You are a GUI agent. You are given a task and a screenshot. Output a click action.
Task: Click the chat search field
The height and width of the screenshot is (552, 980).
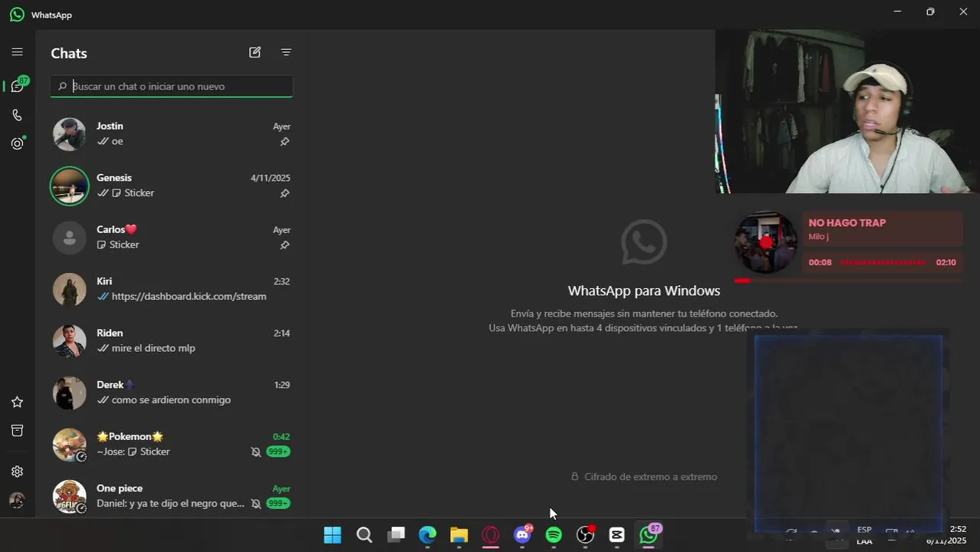(172, 87)
